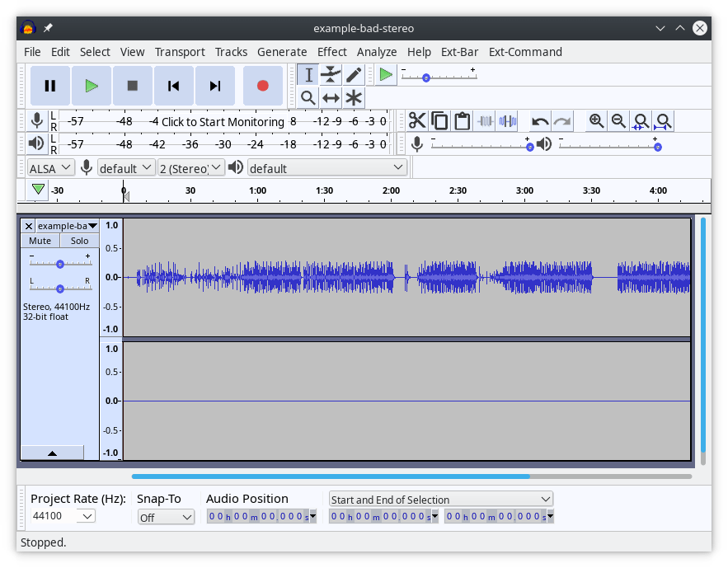The image size is (728, 568).
Task: Select the Envelope tool
Action: pos(329,74)
